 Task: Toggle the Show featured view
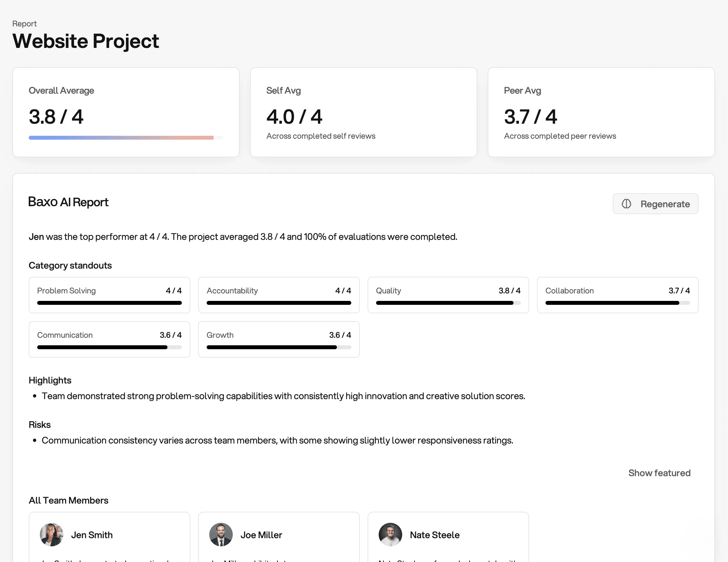tap(659, 473)
